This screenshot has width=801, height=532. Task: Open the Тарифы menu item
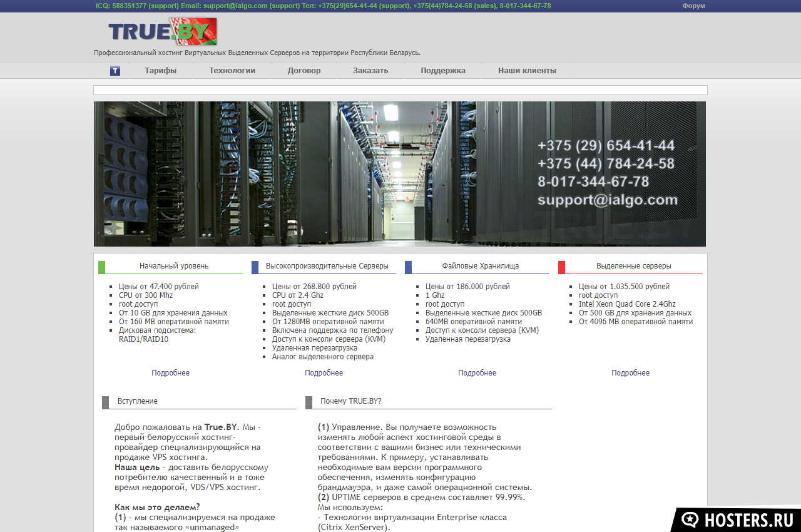[x=161, y=71]
